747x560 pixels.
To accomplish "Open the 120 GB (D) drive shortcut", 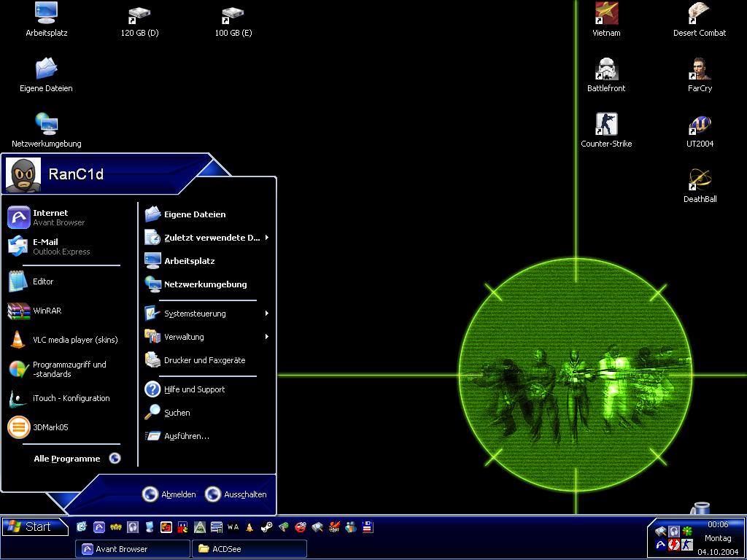I will coord(139,21).
